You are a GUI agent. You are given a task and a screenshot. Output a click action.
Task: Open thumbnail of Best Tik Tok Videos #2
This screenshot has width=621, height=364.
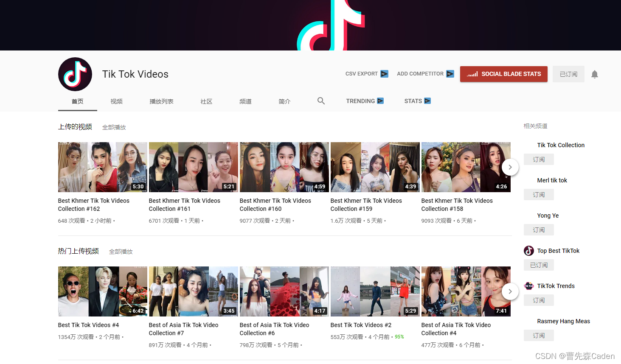(x=375, y=291)
